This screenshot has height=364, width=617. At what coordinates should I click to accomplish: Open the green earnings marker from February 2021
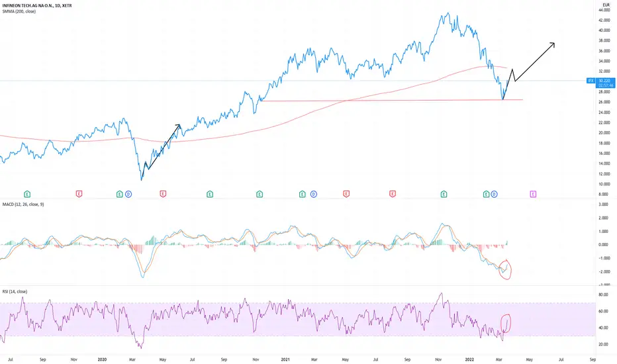(302, 194)
